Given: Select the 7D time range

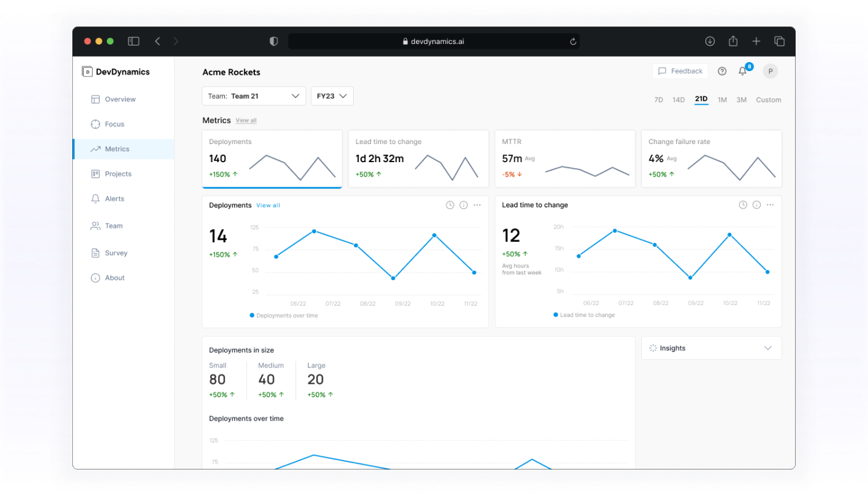Looking at the screenshot, I should (658, 99).
